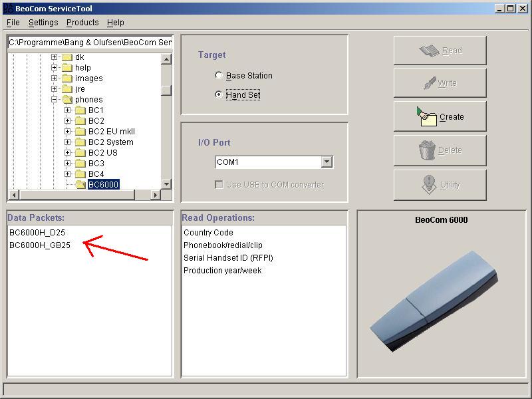Click the folder tree scroll right arrow
The image size is (532, 399).
point(156,195)
